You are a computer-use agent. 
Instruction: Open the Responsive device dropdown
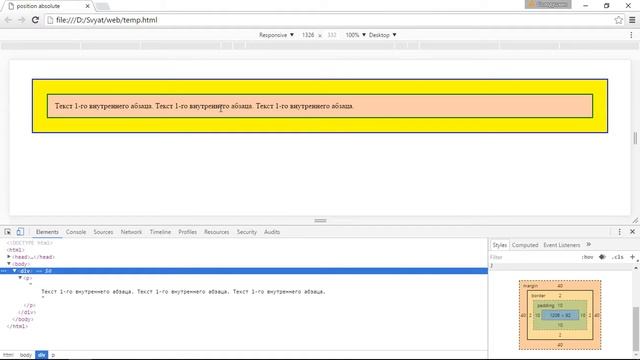point(276,35)
